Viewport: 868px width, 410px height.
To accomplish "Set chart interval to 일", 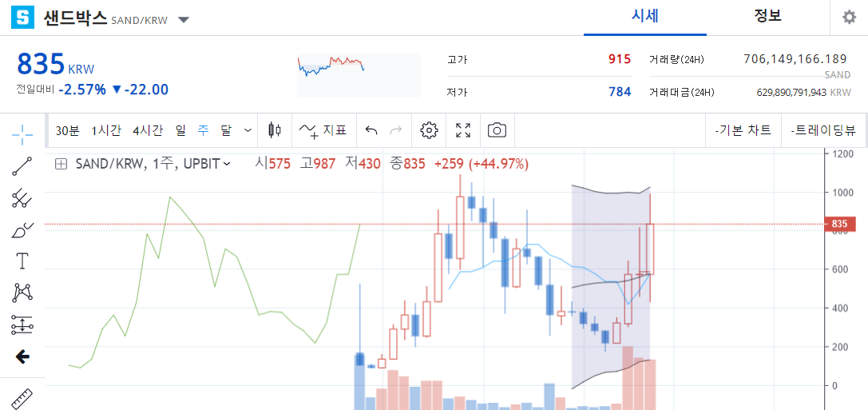I will (180, 131).
